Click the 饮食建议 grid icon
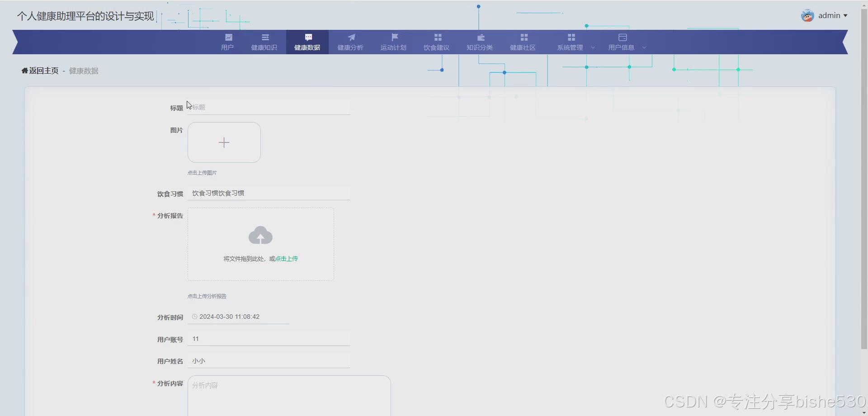The image size is (868, 416). click(x=438, y=38)
